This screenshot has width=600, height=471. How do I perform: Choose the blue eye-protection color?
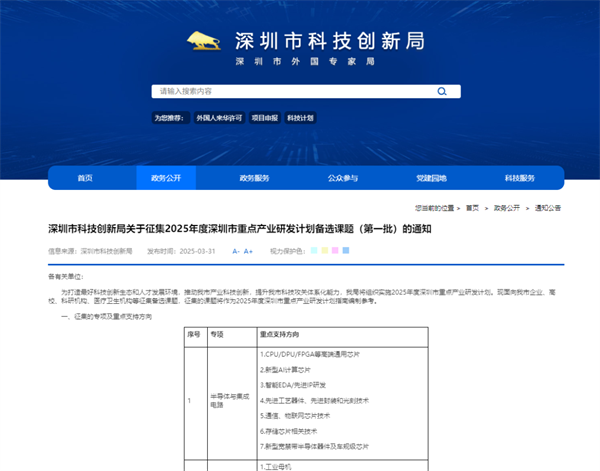346,251
